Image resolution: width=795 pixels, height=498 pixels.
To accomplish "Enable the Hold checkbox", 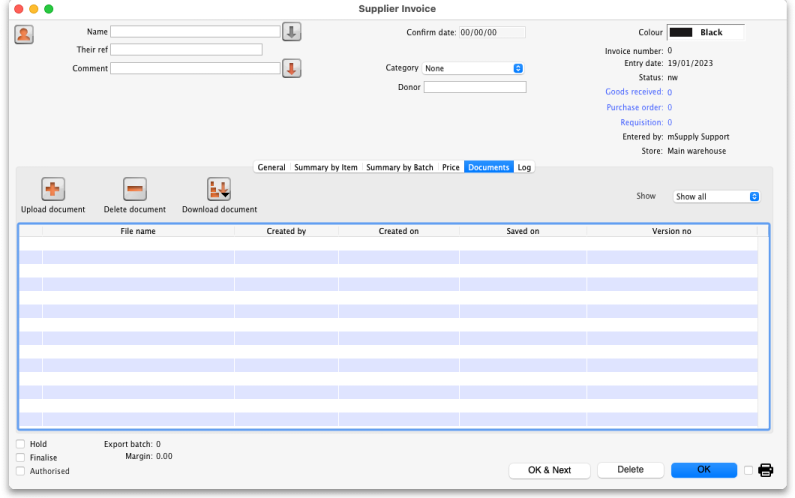I will point(21,444).
